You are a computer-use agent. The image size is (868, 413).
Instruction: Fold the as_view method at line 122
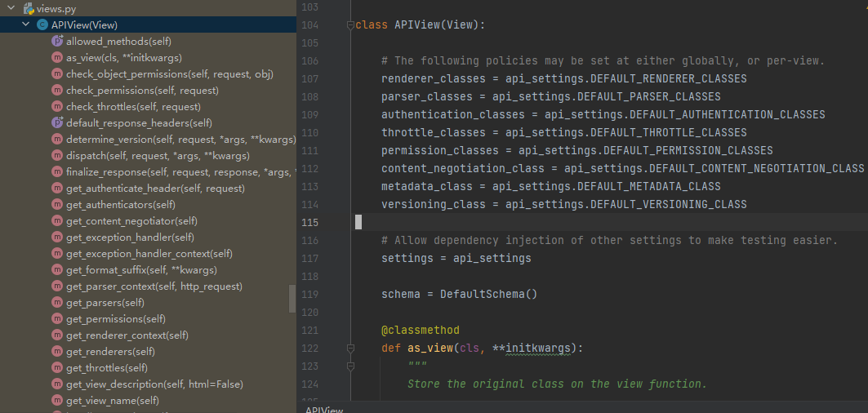[349, 349]
